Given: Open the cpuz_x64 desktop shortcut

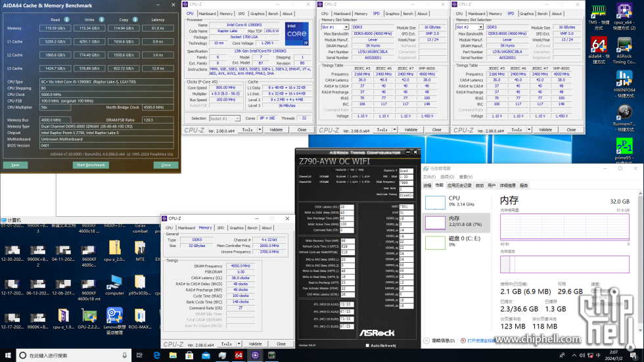Looking at the screenshot, I should point(624,17).
